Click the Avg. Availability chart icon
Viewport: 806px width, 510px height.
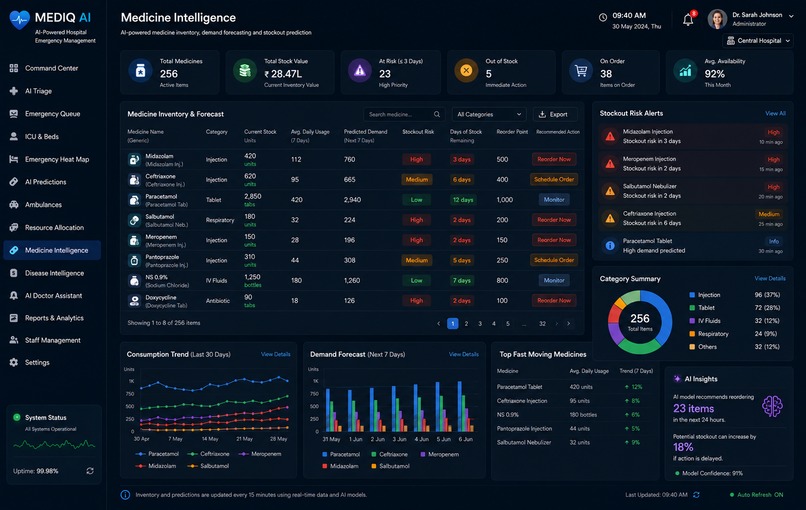click(x=685, y=71)
